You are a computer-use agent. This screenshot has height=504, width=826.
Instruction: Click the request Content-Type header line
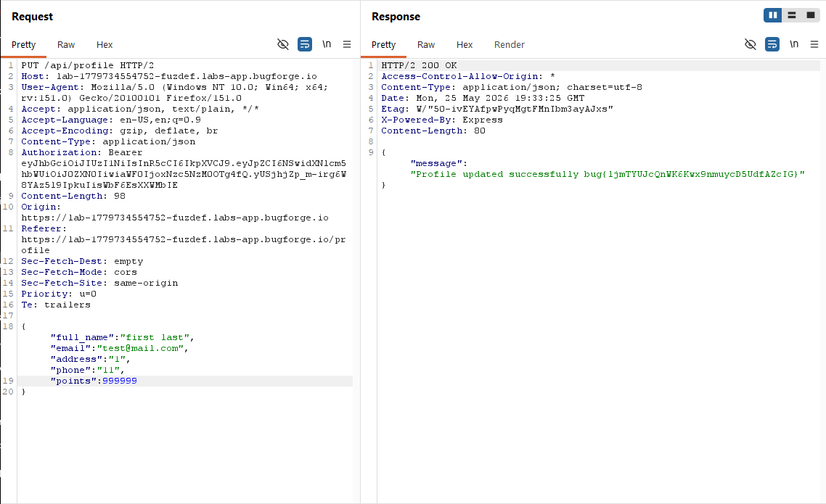pyautogui.click(x=108, y=141)
